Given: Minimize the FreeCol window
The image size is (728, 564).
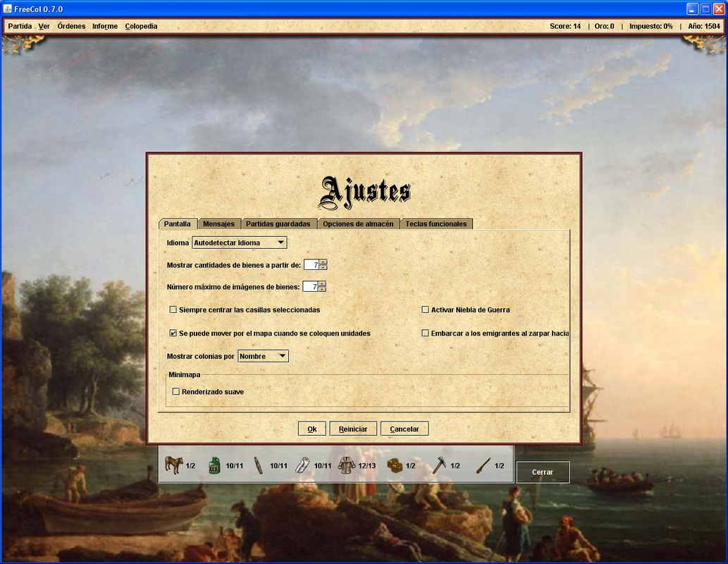Looking at the screenshot, I should click(692, 9).
